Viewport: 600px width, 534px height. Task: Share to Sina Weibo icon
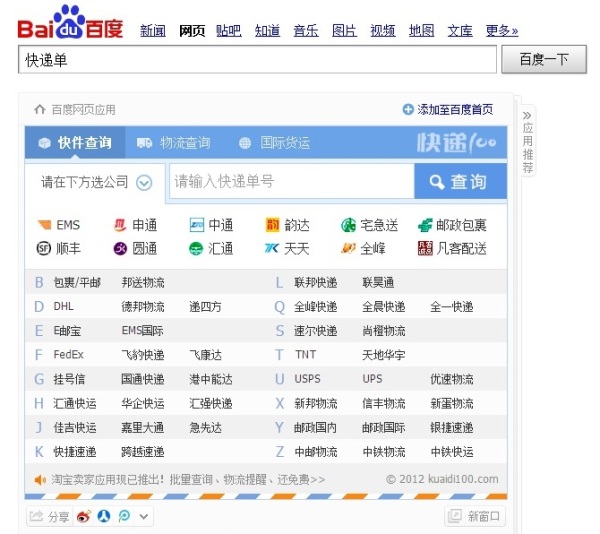coord(84,516)
